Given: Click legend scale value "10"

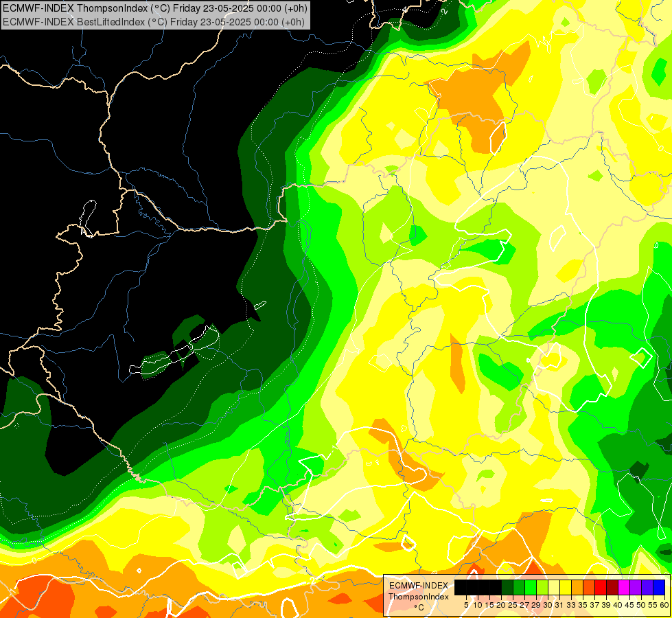Looking at the screenshot, I should coord(478,605).
